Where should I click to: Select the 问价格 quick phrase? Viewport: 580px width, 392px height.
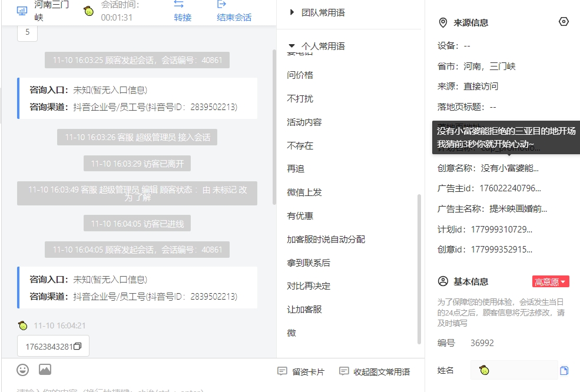pos(300,75)
